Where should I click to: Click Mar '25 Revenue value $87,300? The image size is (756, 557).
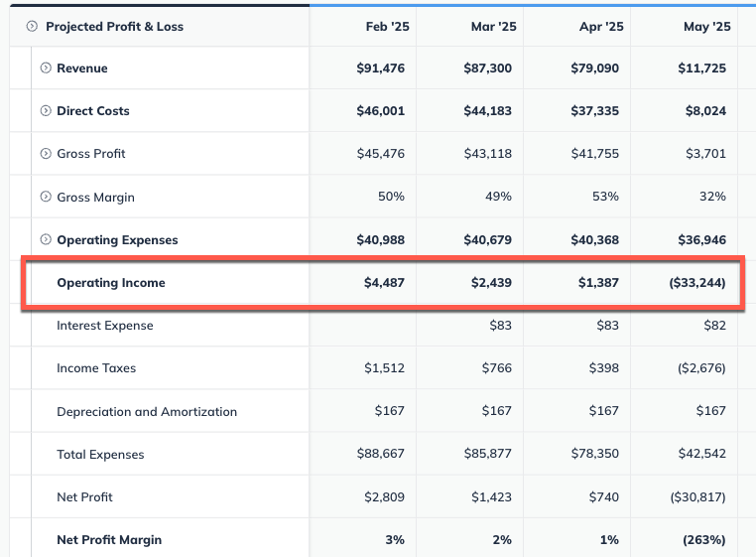coord(487,69)
